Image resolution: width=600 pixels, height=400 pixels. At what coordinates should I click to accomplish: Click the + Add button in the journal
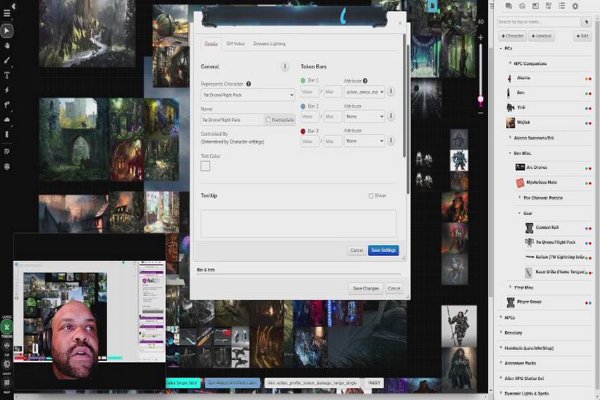(x=582, y=36)
